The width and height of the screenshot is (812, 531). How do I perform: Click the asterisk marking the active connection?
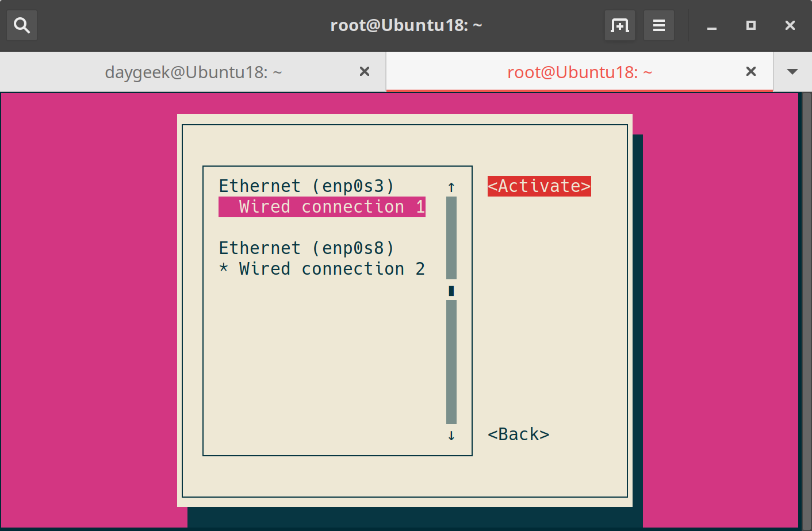click(x=223, y=268)
